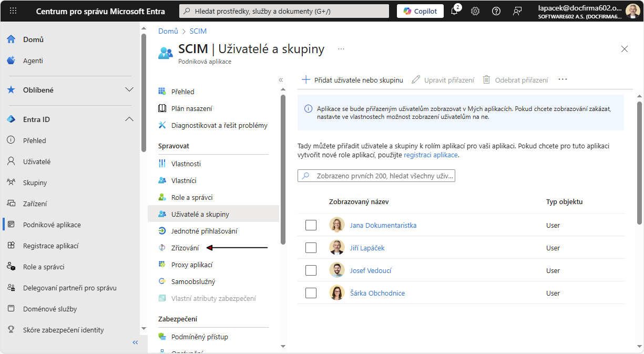Open the help question mark icon
The image size is (644, 354).
496,11
